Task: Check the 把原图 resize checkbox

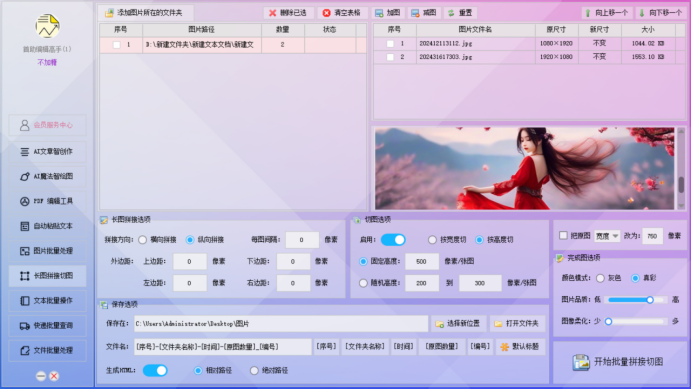Action: coord(563,235)
